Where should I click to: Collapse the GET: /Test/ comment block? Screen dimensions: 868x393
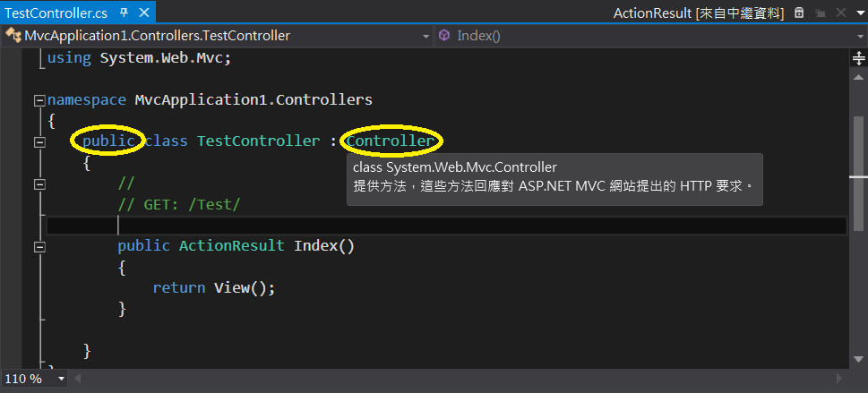[x=39, y=184]
